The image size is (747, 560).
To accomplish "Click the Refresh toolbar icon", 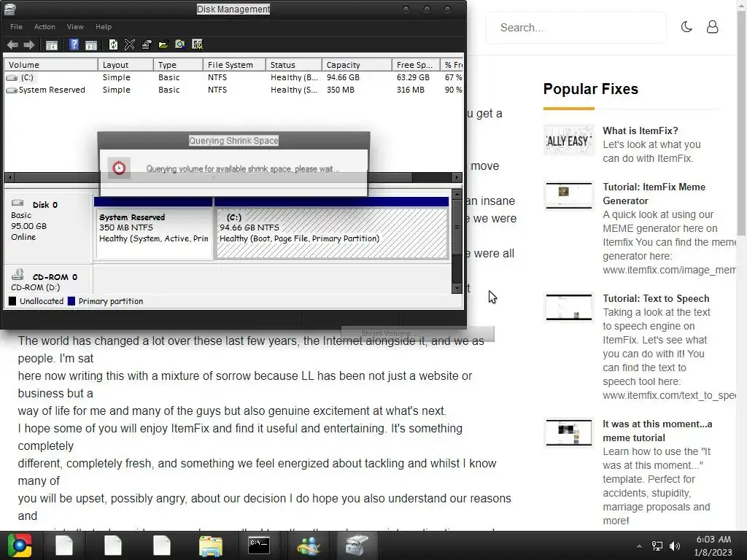I will [x=113, y=44].
